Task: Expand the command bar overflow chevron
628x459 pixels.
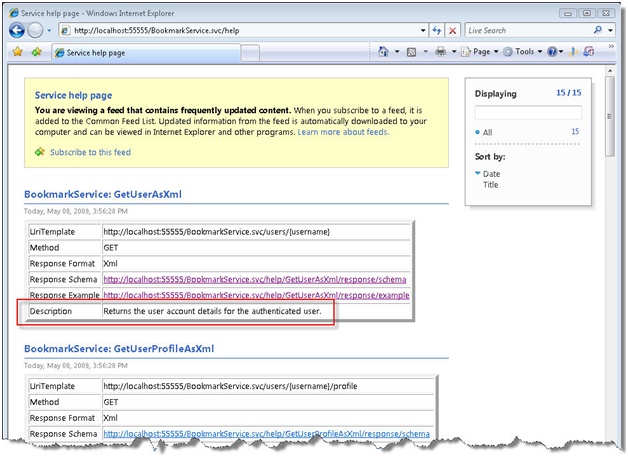Action: coord(611,46)
